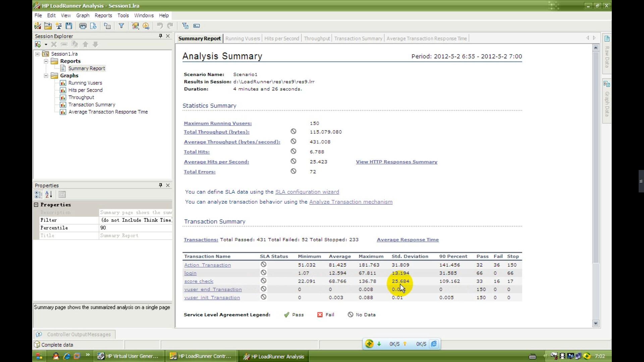Collapse the Properties category section

(36, 205)
